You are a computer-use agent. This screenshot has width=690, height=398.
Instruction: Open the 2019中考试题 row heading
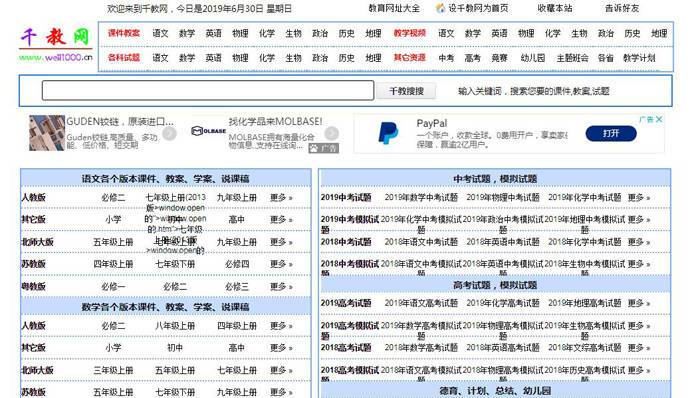point(346,197)
